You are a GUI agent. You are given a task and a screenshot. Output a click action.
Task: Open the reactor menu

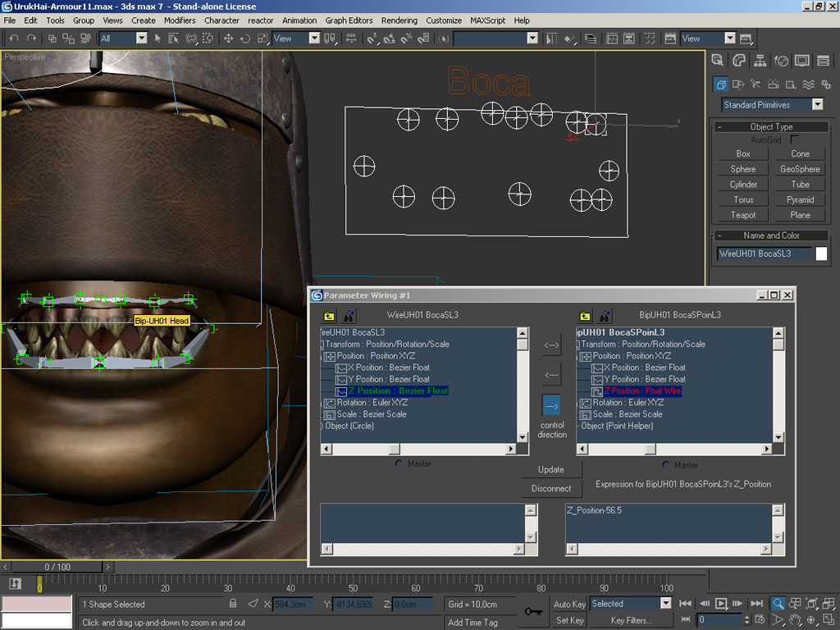click(260, 21)
